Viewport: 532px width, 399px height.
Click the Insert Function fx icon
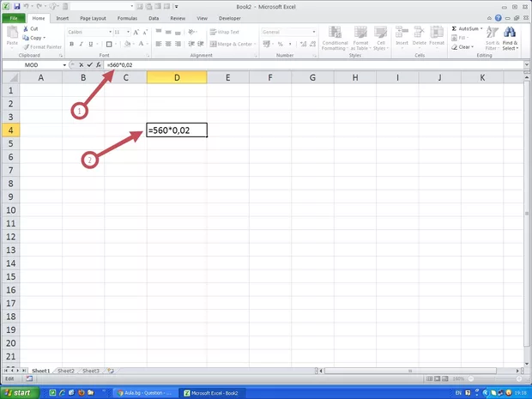[99, 65]
